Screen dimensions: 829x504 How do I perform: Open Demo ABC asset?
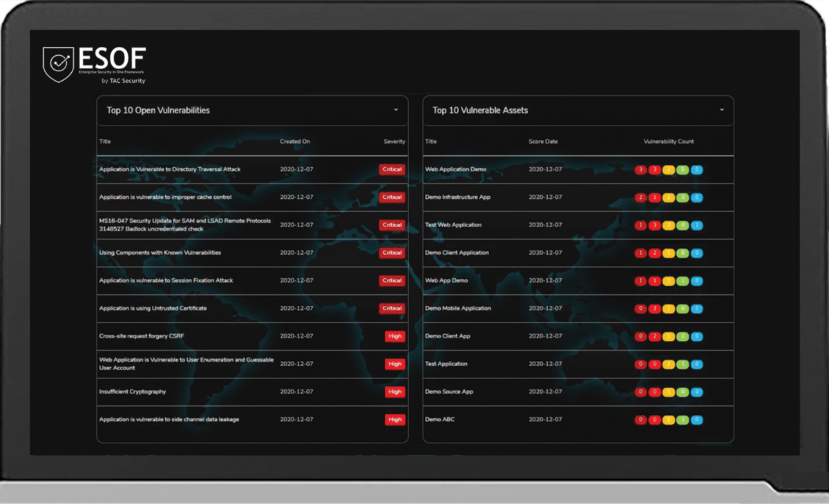pos(440,419)
